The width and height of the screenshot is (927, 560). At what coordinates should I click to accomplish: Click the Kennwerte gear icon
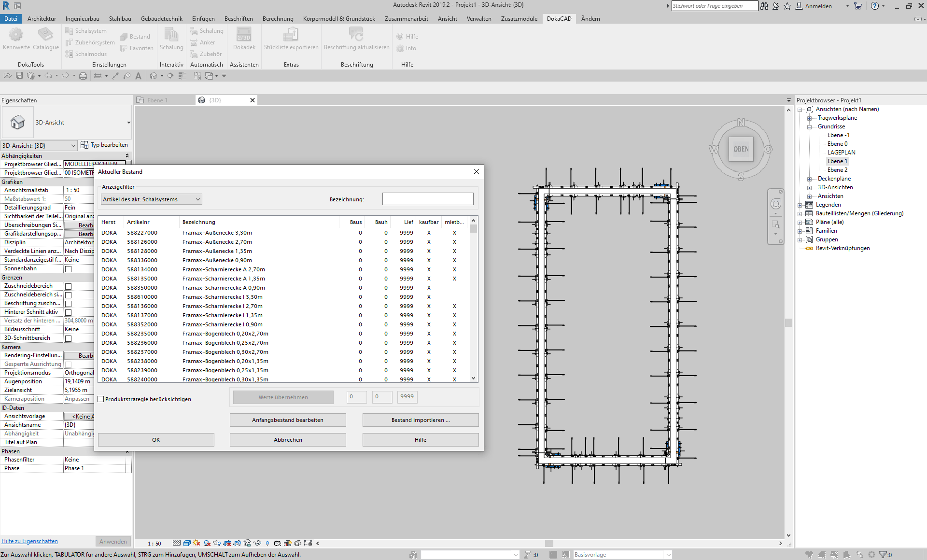click(16, 35)
